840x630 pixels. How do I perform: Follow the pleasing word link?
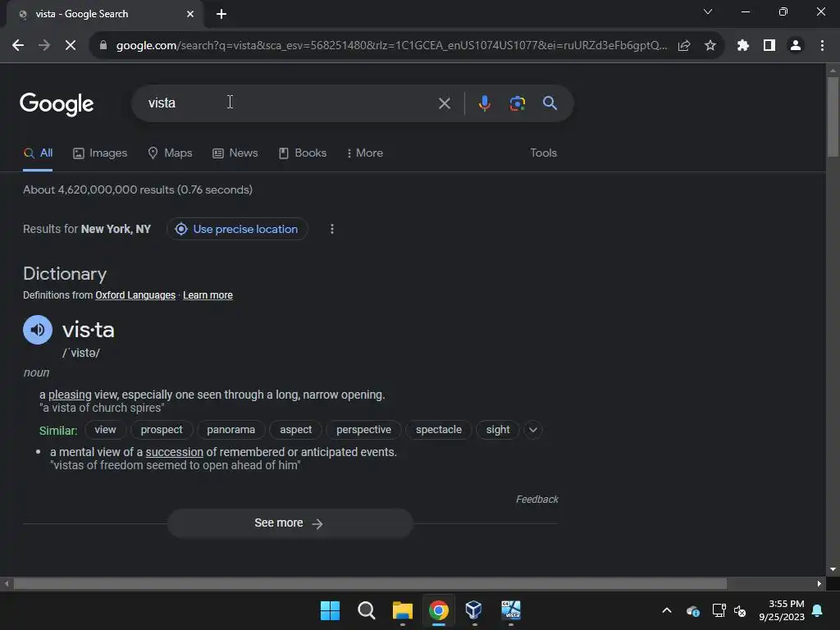[71, 395]
